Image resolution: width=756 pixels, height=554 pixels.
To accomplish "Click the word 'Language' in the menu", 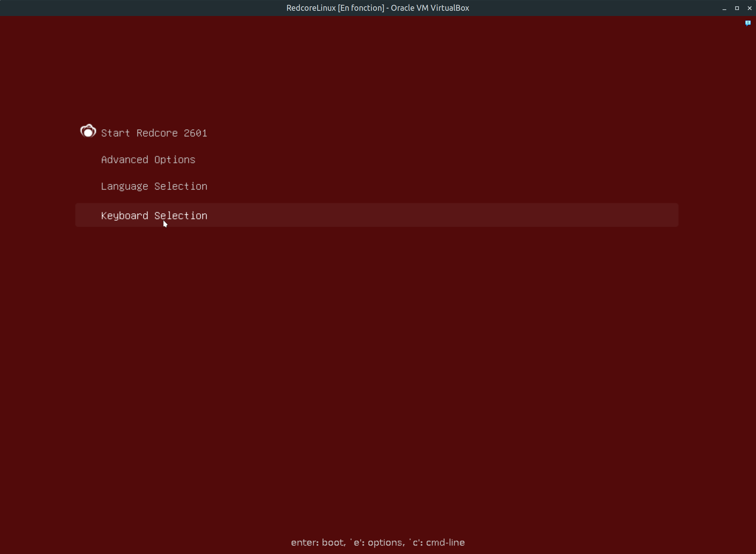I will click(x=124, y=186).
